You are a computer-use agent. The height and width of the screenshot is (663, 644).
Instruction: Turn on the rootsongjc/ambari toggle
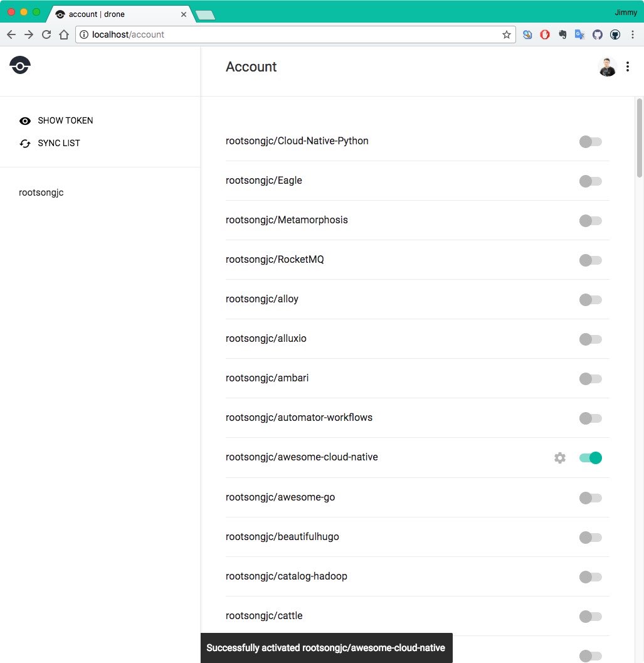(x=590, y=379)
